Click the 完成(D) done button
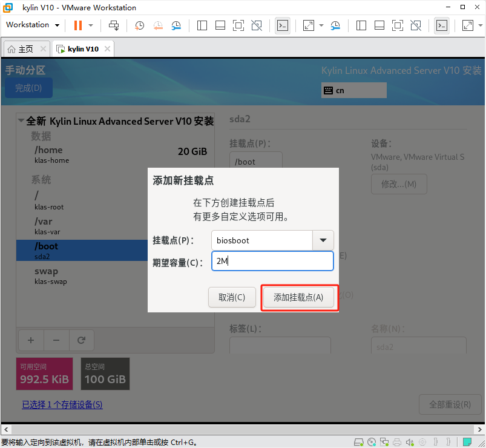The image size is (486, 448). (28, 88)
